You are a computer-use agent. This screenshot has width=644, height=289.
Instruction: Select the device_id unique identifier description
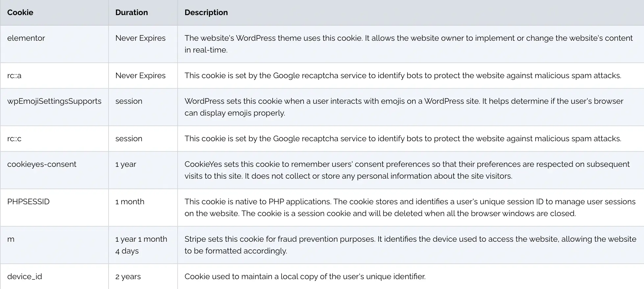[305, 277]
